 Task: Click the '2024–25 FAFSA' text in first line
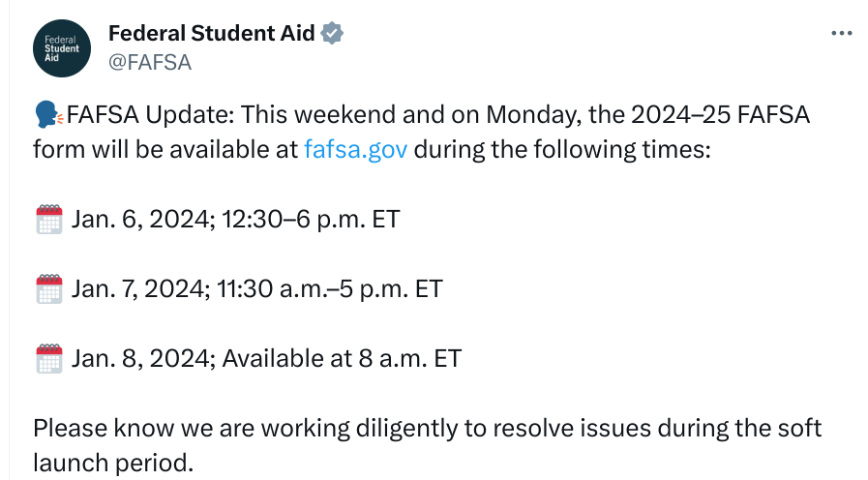720,115
